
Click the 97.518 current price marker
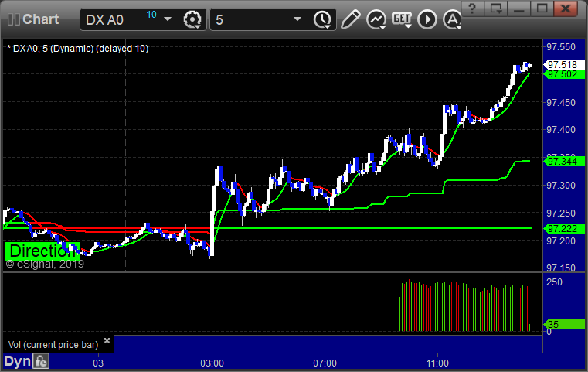coord(564,64)
